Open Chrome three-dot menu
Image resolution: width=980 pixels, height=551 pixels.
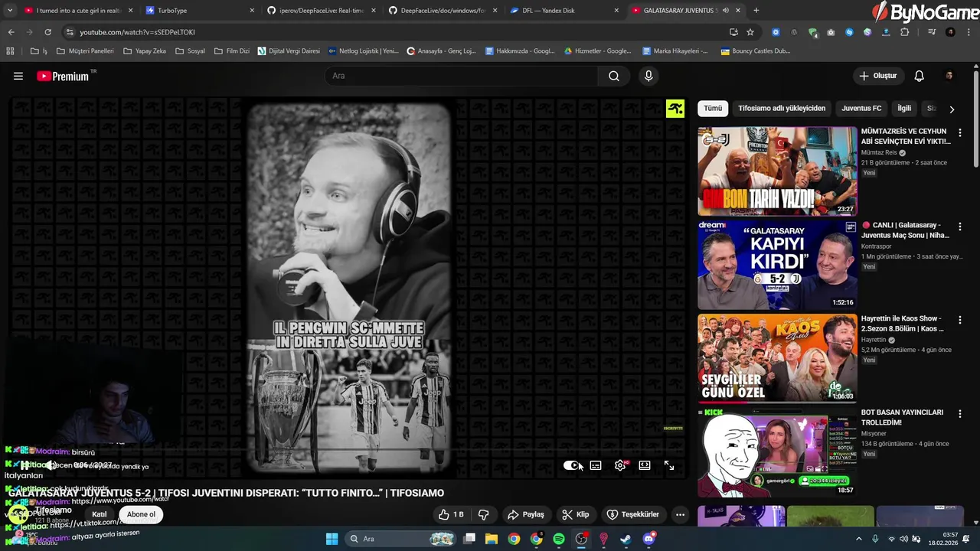click(969, 32)
